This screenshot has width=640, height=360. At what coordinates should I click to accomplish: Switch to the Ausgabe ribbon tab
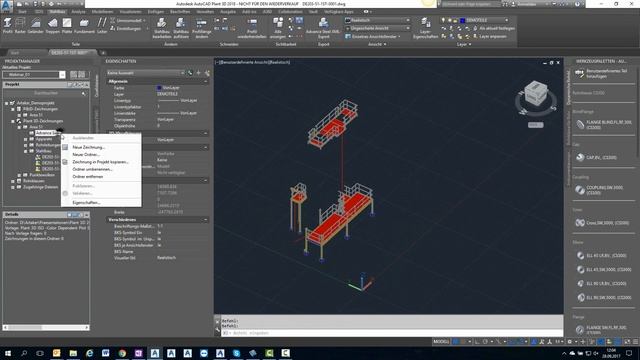[228, 12]
